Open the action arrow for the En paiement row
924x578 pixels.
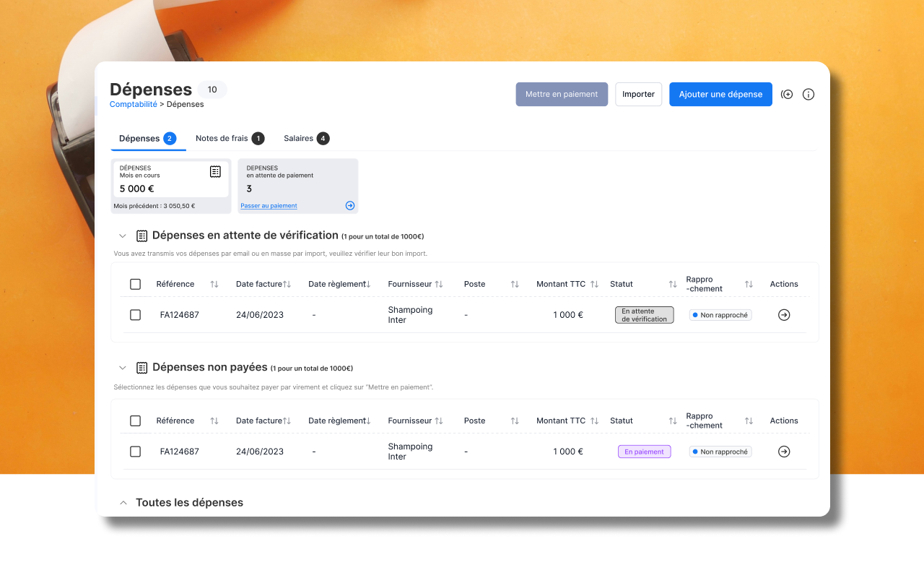click(x=784, y=452)
